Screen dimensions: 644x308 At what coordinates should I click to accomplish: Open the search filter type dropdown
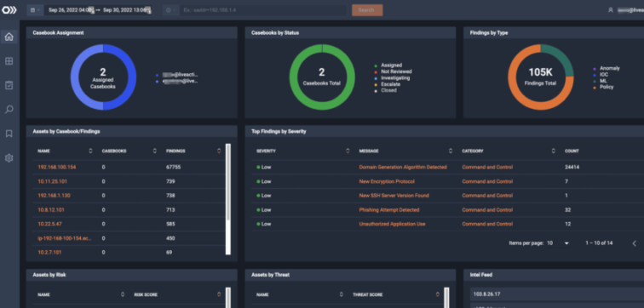[171, 10]
